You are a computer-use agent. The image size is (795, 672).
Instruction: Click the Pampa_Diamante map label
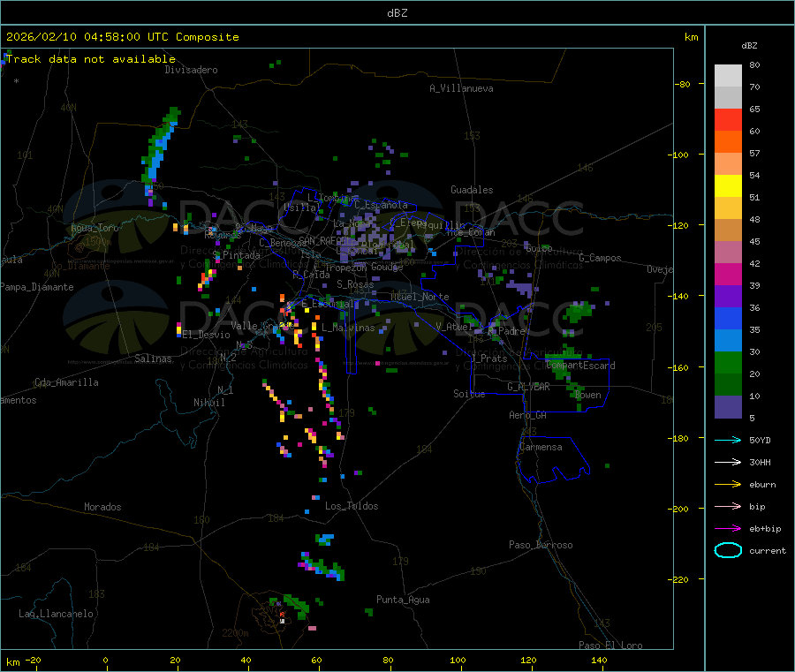click(x=37, y=287)
